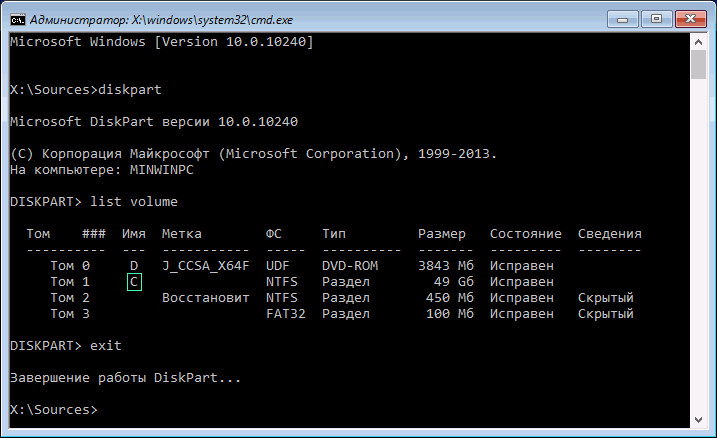The height and width of the screenshot is (438, 717).
Task: Click the Состояние column header
Action: tap(525, 234)
